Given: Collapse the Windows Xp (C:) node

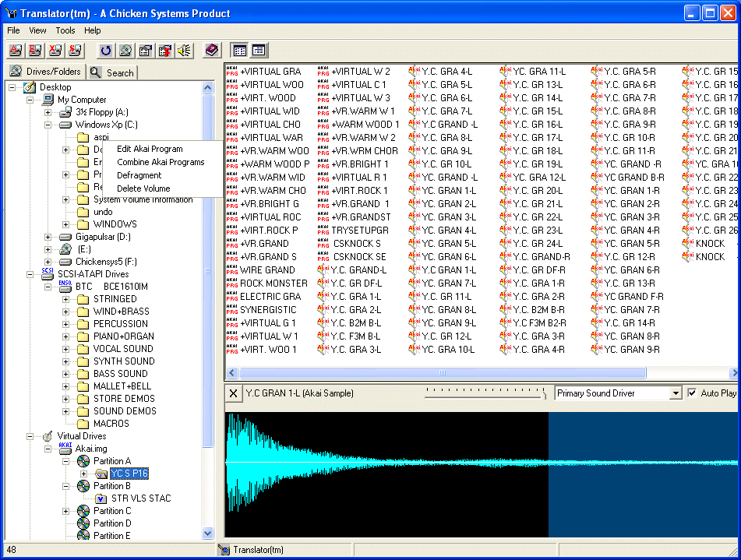Looking at the screenshot, I should (x=48, y=125).
